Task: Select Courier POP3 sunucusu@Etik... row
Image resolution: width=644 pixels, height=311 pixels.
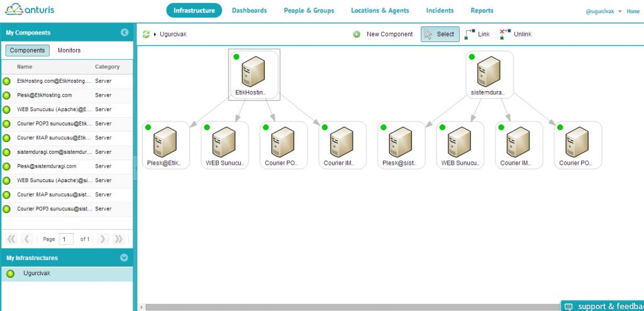Action: tap(67, 124)
